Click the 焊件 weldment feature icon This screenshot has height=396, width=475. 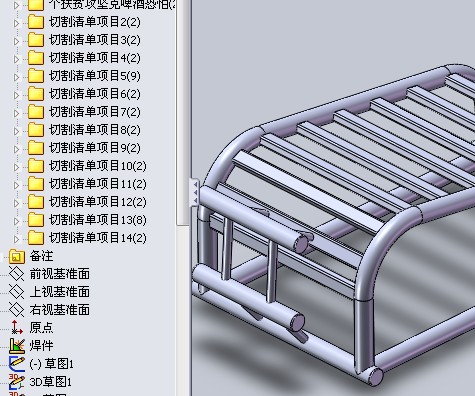17,346
